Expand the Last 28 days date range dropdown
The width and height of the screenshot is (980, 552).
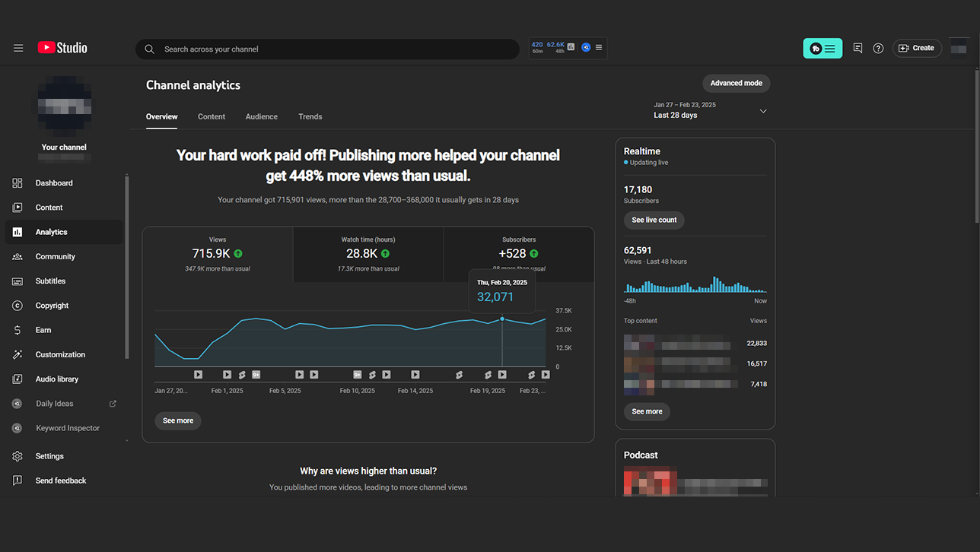(x=711, y=110)
